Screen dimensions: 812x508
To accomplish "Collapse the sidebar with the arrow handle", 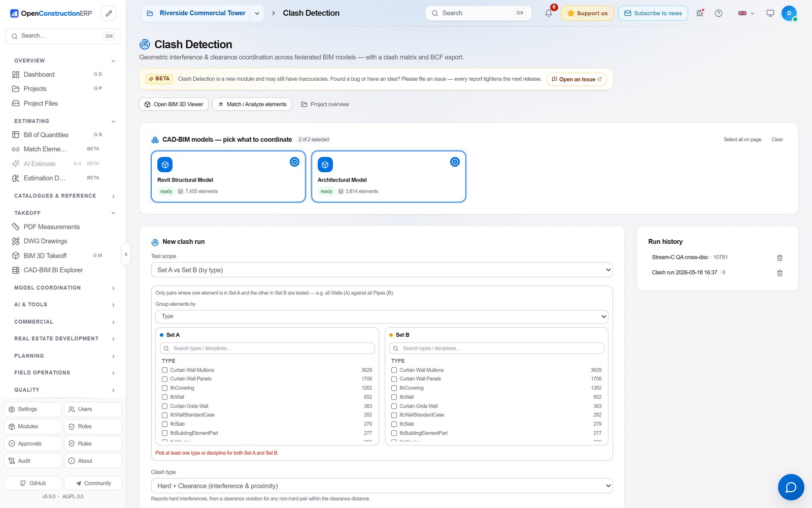I will [126, 254].
